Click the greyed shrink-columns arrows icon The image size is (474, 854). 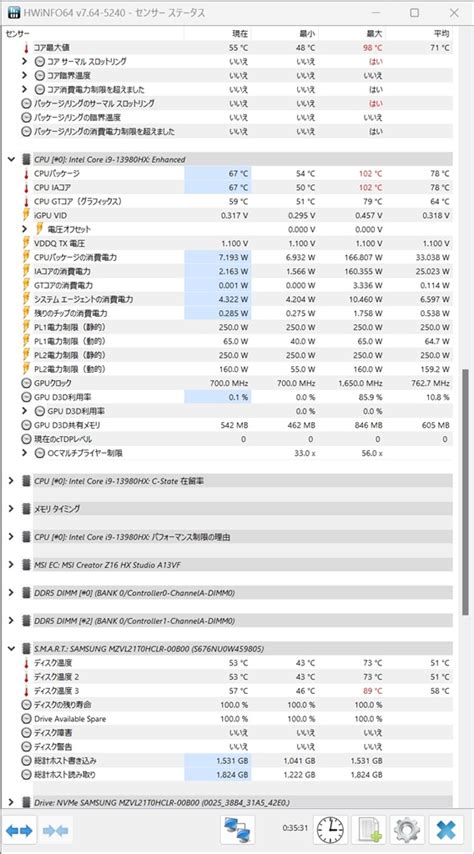click(56, 831)
